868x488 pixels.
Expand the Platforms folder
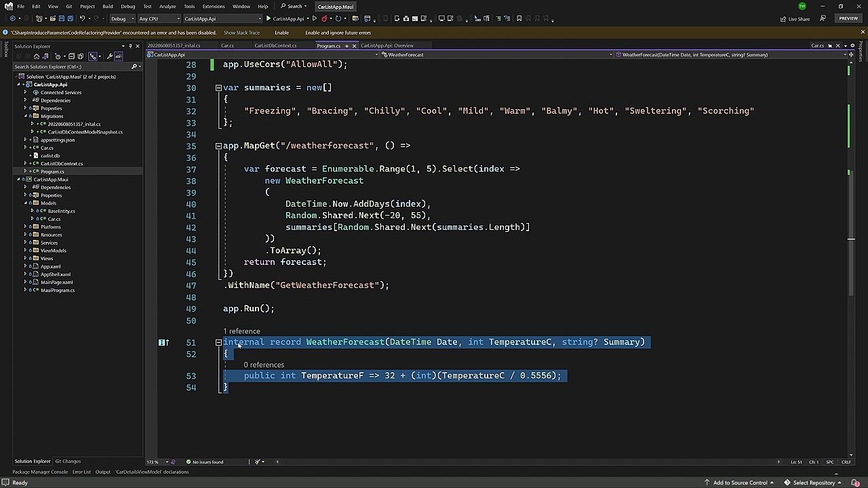point(26,226)
